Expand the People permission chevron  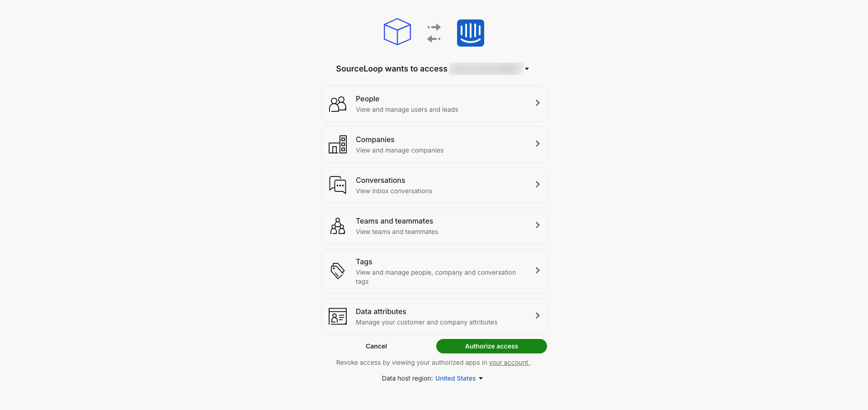click(538, 103)
